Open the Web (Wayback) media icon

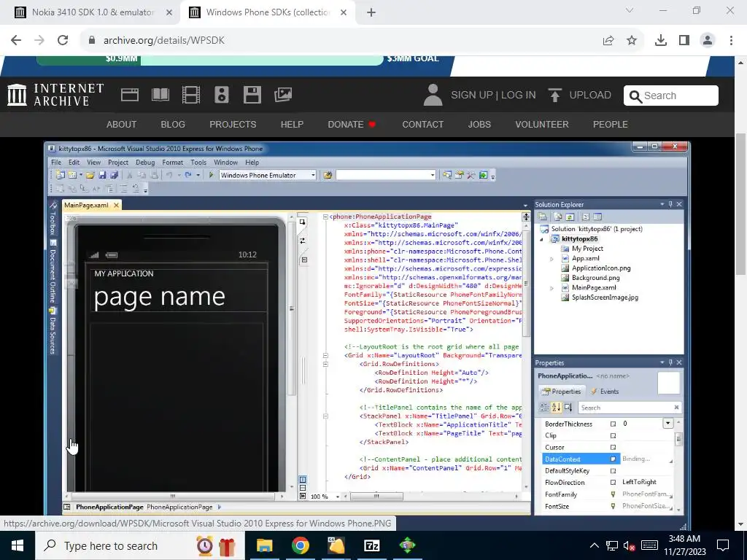(130, 95)
